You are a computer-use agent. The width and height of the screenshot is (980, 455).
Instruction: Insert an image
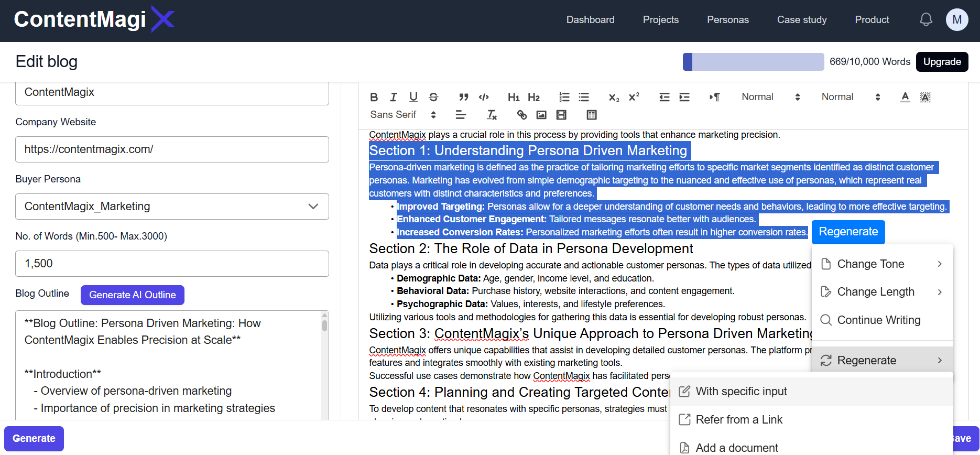541,115
